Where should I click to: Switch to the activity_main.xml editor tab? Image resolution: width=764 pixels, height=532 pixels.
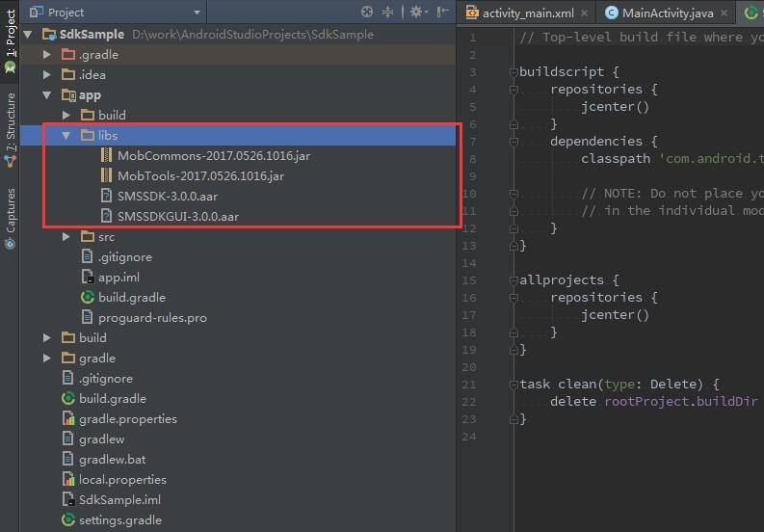(x=528, y=13)
